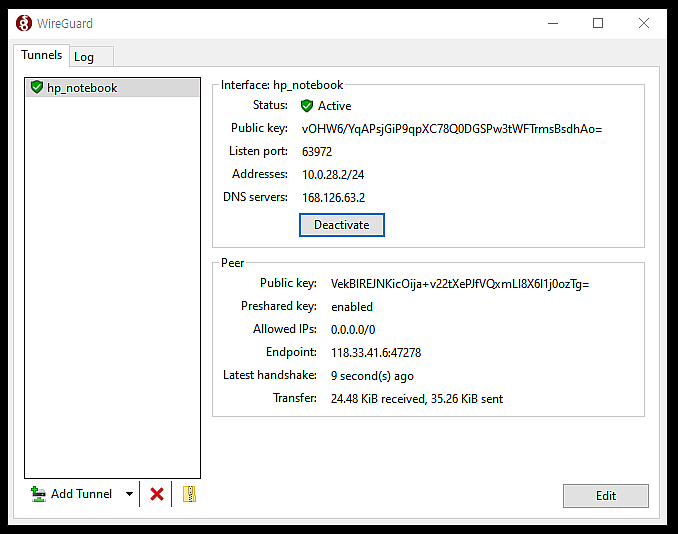The width and height of the screenshot is (678, 534).
Task: Click DNS server value 168.126.63.2
Action: click(333, 198)
